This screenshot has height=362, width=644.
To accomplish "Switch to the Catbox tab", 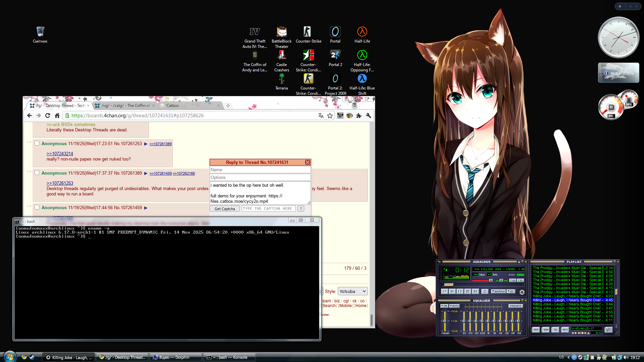I will tap(173, 106).
